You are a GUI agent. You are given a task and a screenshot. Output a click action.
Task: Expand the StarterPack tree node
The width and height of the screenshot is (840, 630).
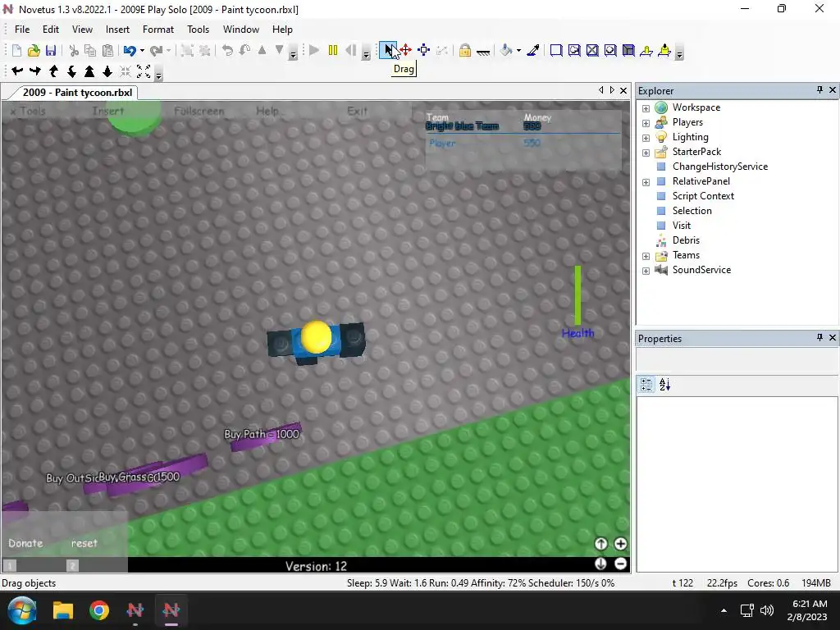pos(646,153)
